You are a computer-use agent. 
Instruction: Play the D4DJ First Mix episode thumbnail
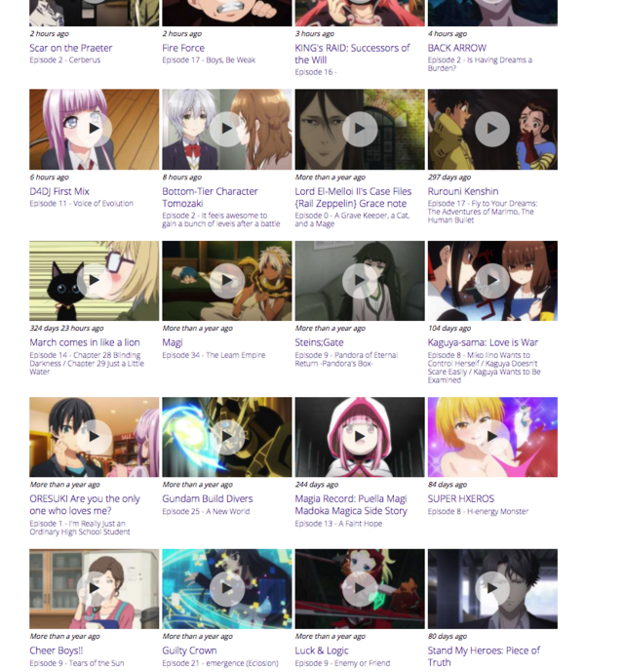click(x=94, y=129)
